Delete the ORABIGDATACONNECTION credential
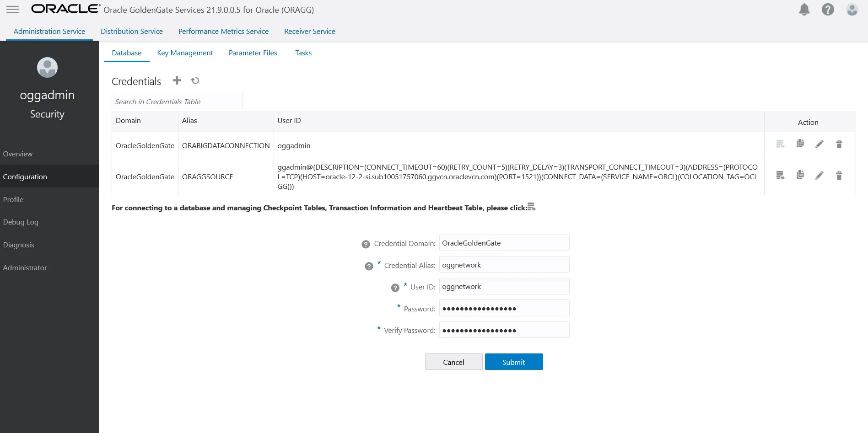Viewport: 868px width, 433px height. point(839,144)
